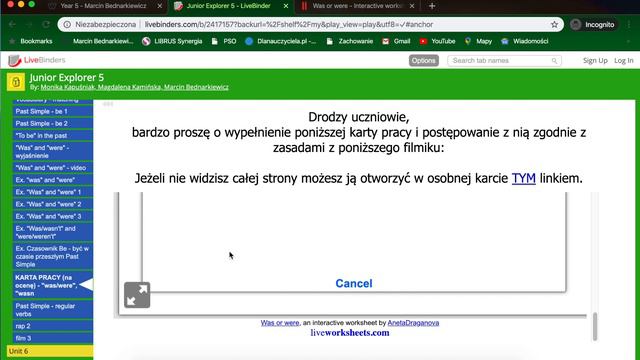
Task: Click the browser forward arrow
Action: 29,24
